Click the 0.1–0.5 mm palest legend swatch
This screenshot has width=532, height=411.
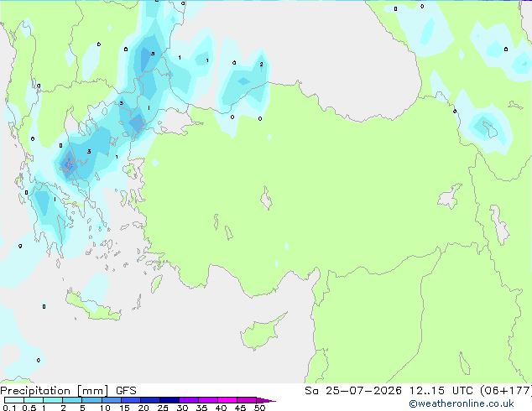[x=14, y=400]
